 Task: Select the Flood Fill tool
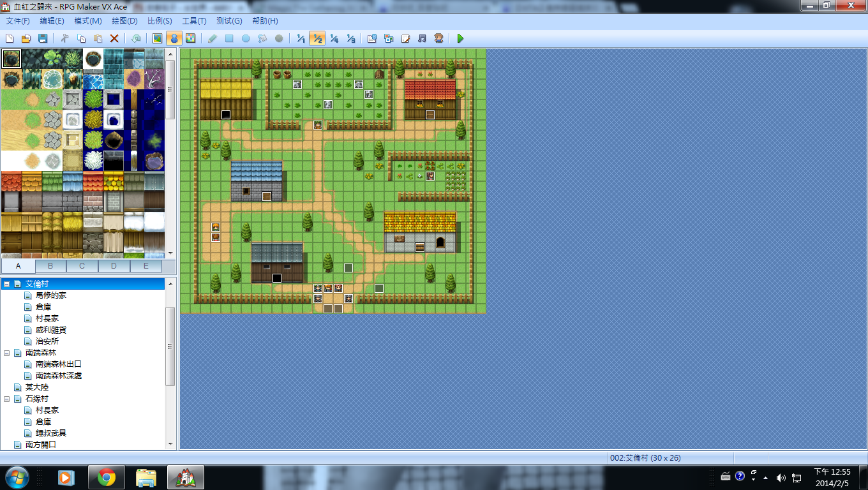(262, 38)
